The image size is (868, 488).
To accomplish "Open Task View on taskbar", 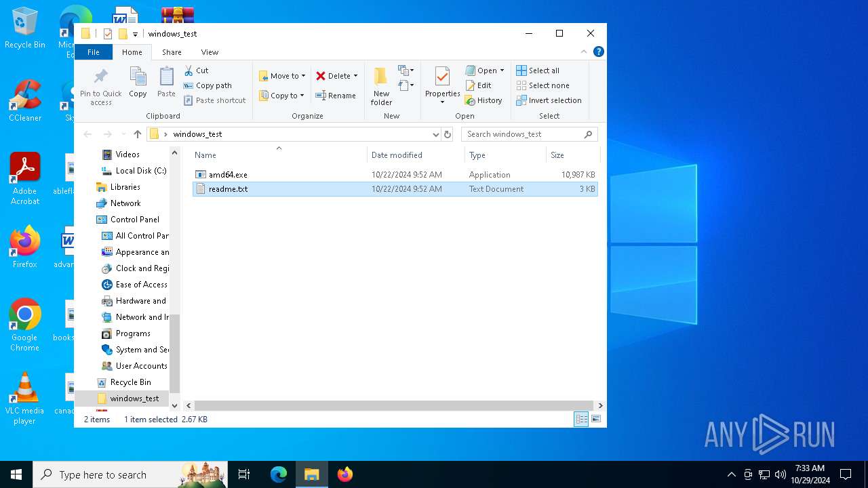I will tap(244, 474).
